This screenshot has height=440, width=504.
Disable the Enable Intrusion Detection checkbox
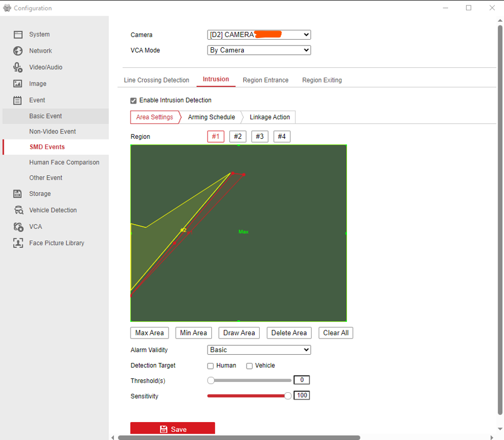coord(133,100)
